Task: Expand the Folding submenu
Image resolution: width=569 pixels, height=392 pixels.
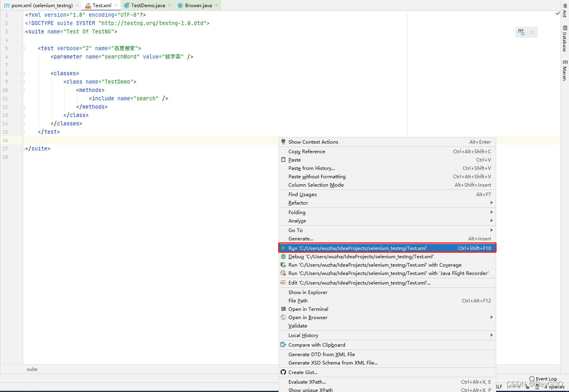Action: point(387,213)
